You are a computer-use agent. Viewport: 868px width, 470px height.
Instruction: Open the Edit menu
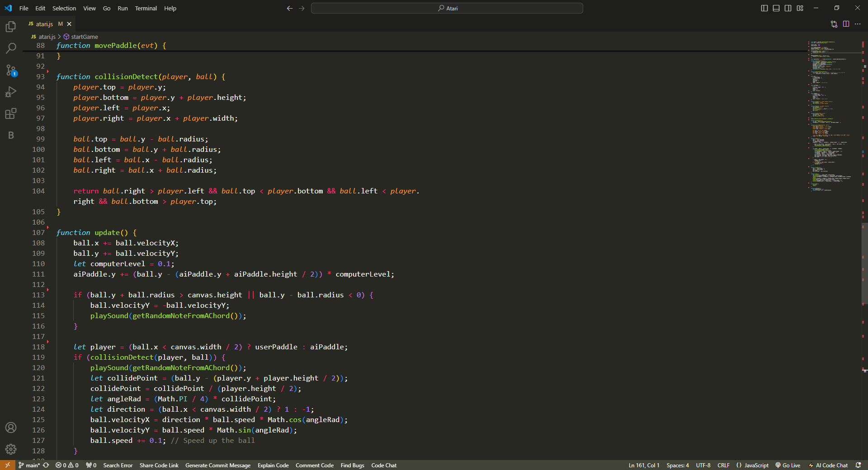point(40,8)
